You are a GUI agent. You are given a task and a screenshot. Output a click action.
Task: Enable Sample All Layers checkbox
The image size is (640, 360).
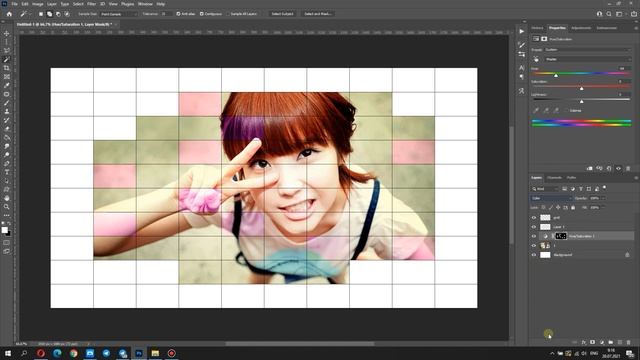point(227,14)
